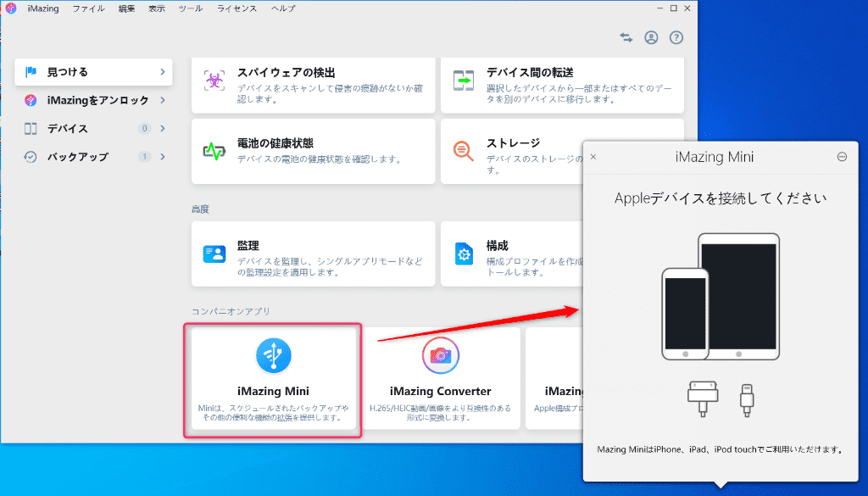The width and height of the screenshot is (868, 496).
Task: Select iMazingをアンロック in the sidebar
Action: [93, 100]
